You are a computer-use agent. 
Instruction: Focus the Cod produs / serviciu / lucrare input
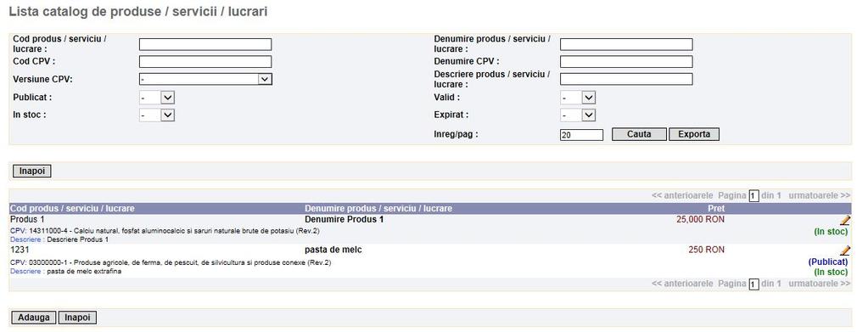click(205, 44)
